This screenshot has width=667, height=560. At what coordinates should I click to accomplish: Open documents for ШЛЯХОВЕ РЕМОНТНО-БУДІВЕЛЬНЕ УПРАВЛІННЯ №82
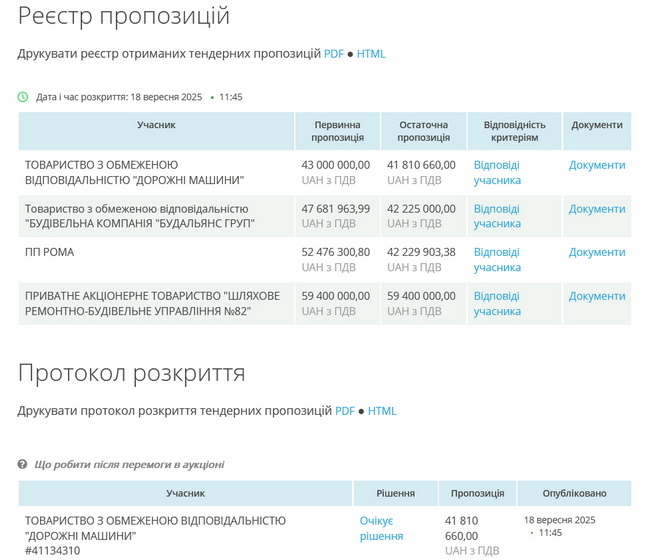(597, 296)
